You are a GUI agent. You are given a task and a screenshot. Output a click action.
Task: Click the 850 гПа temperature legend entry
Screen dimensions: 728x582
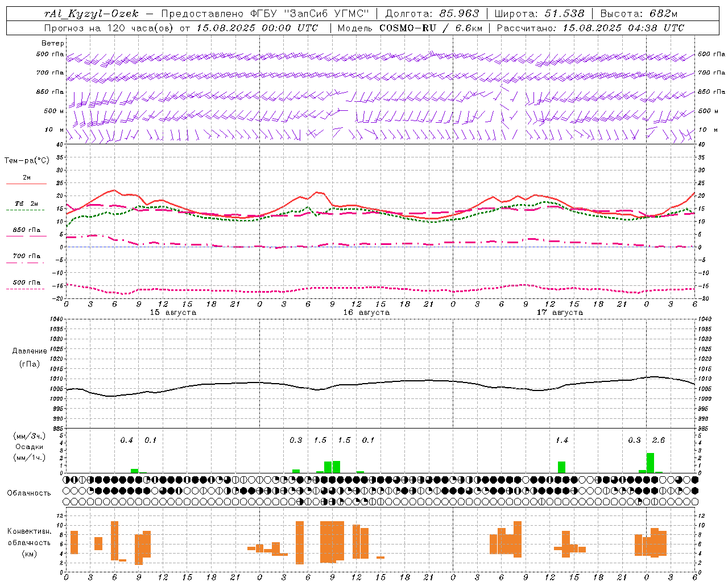click(27, 230)
